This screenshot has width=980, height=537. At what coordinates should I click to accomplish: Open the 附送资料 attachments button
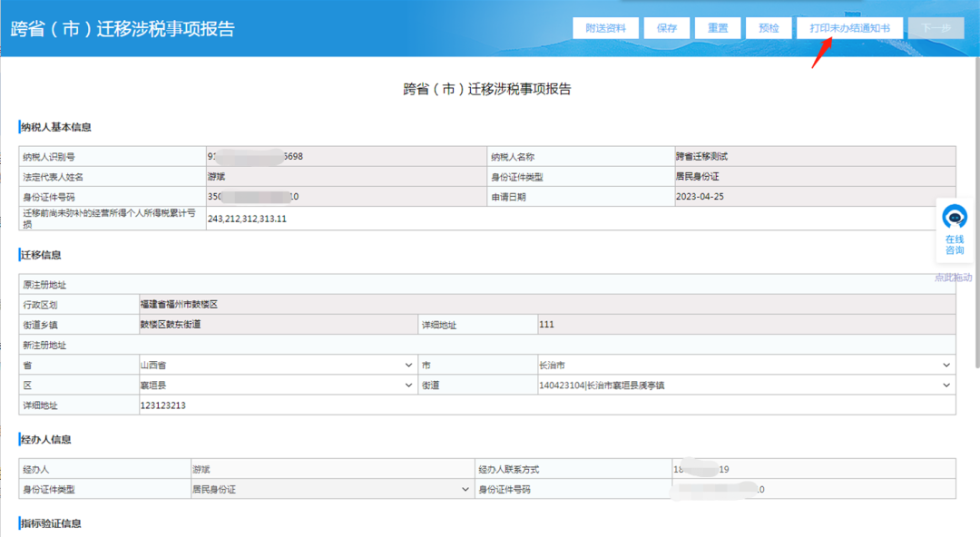[605, 28]
